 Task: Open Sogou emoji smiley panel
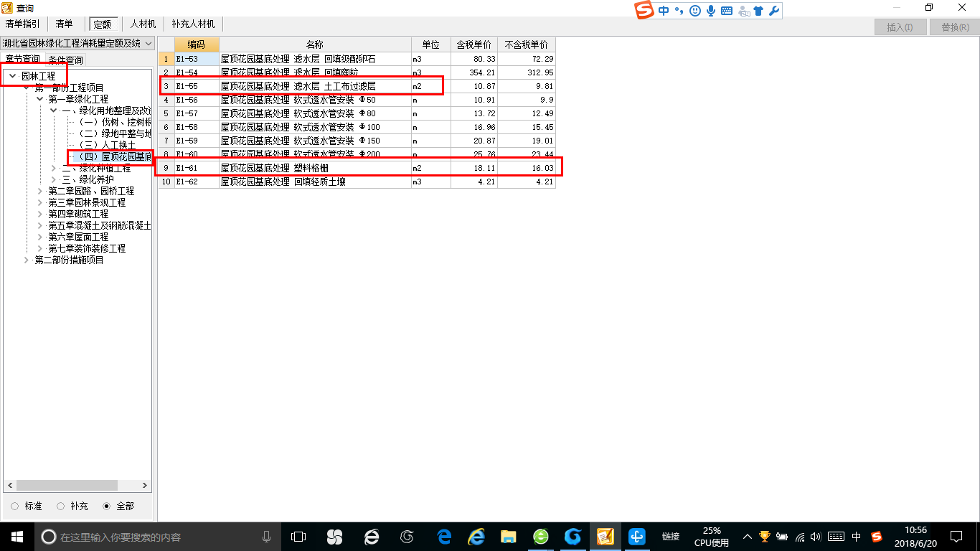pyautogui.click(x=694, y=11)
